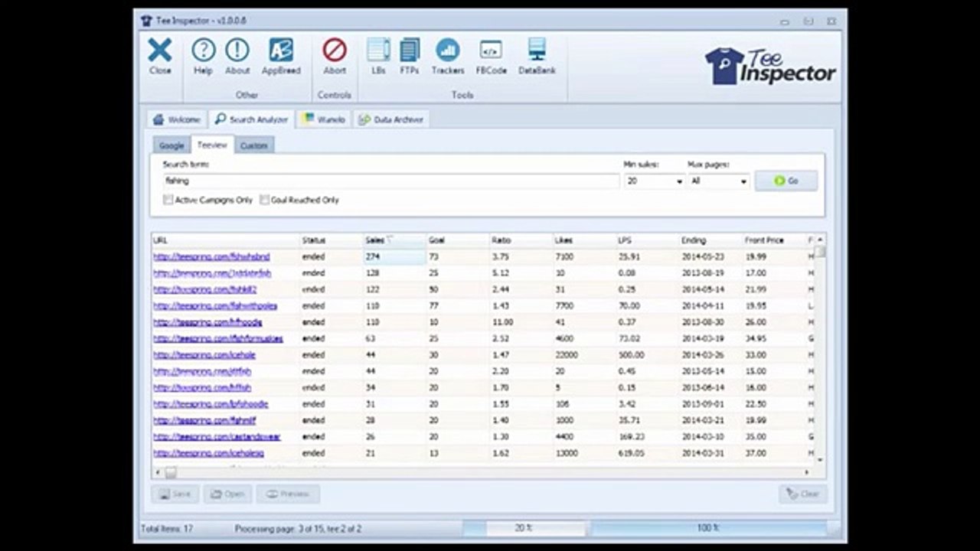
Task: Click the Save button below the table
Action: coord(175,494)
